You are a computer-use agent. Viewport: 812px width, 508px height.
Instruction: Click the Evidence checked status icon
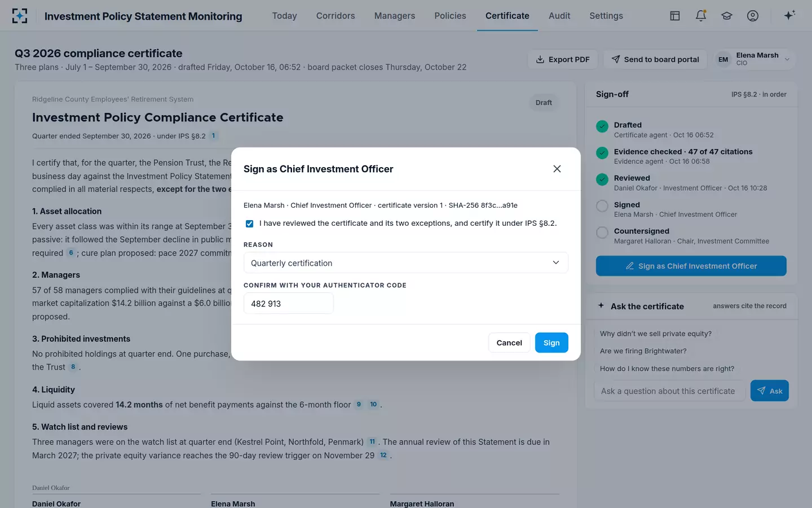click(602, 152)
